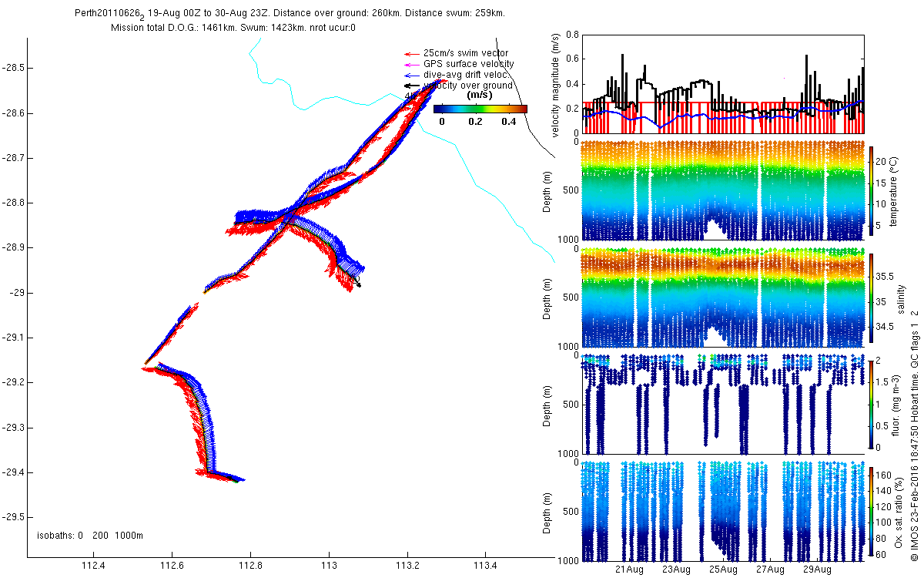This screenshot has width=924, height=578.
Task: Click the 100 tick on oxygen colorbar
Action: (884, 521)
